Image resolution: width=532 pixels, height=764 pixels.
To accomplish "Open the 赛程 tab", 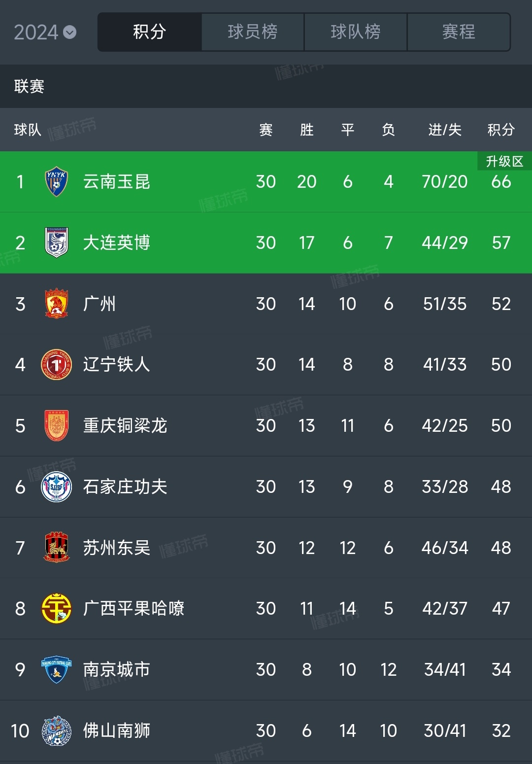I will pyautogui.click(x=459, y=32).
